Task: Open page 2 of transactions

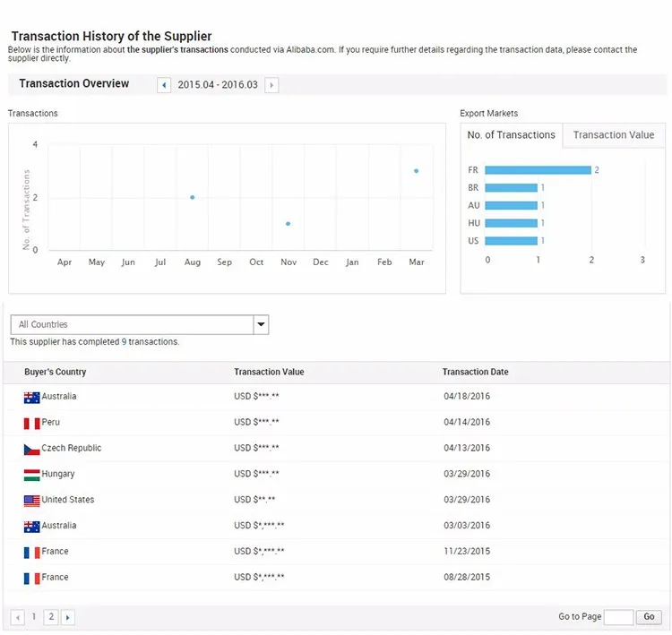Action: click(51, 617)
